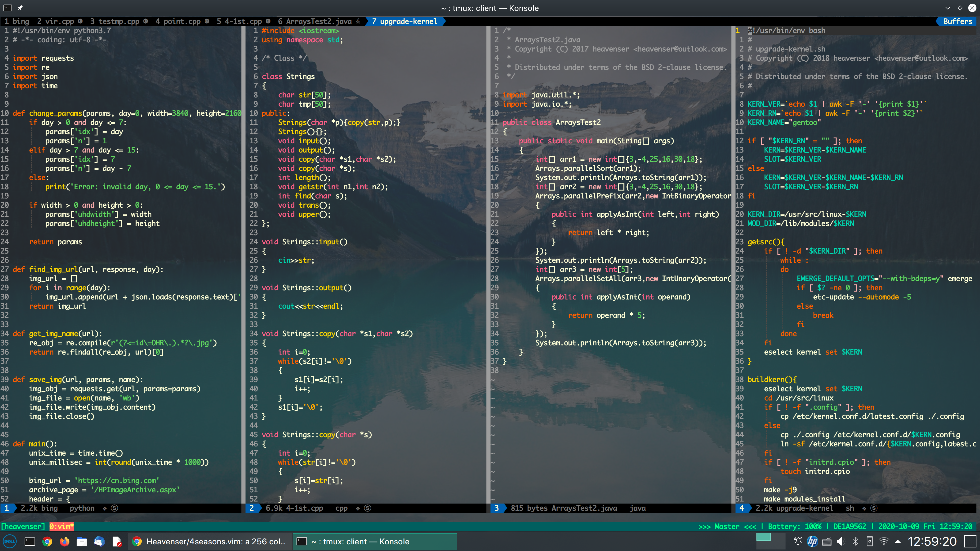Open the volume control tray icon
This screenshot has width=980, height=551.
[x=841, y=542]
